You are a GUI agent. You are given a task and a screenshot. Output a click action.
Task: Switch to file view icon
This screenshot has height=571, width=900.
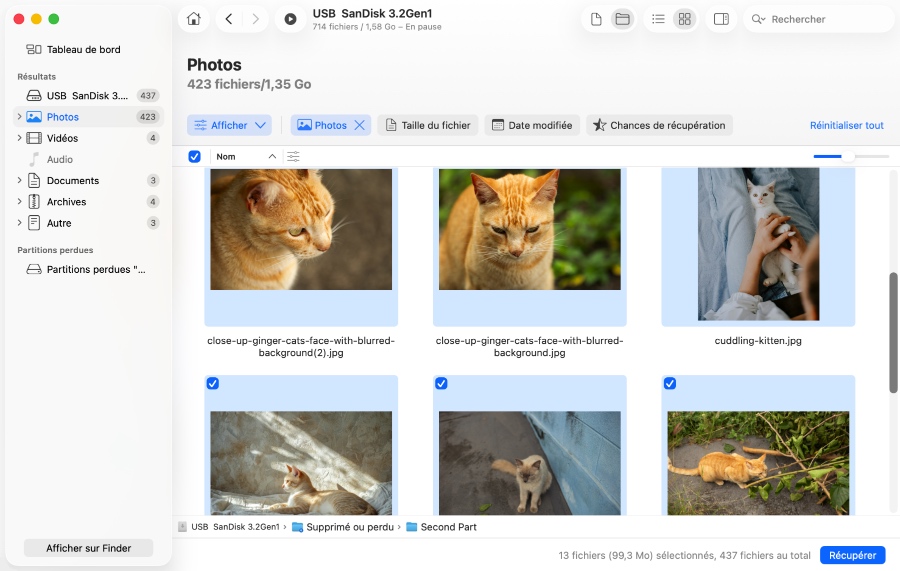tap(596, 19)
